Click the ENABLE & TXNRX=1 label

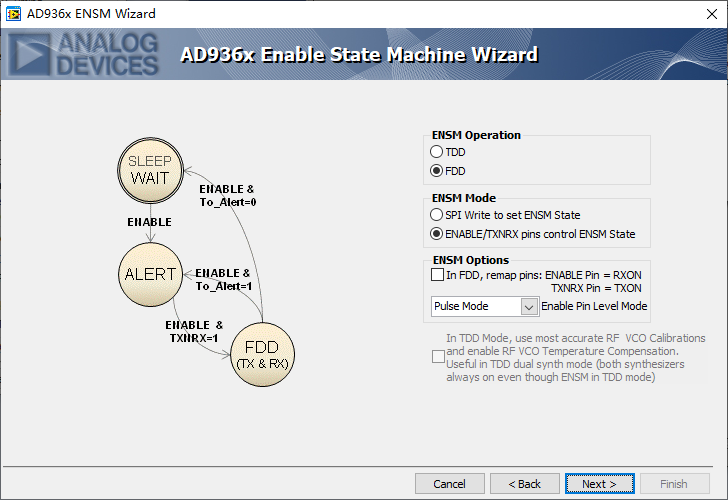tap(194, 331)
